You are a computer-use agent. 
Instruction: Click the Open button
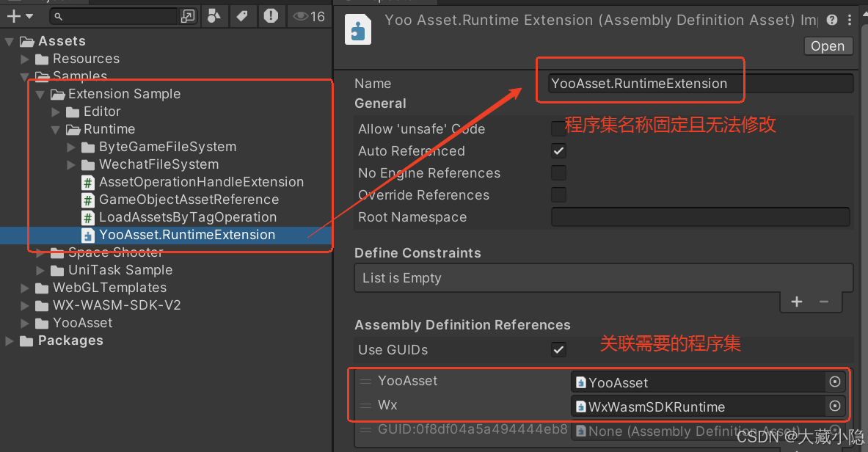coord(828,46)
